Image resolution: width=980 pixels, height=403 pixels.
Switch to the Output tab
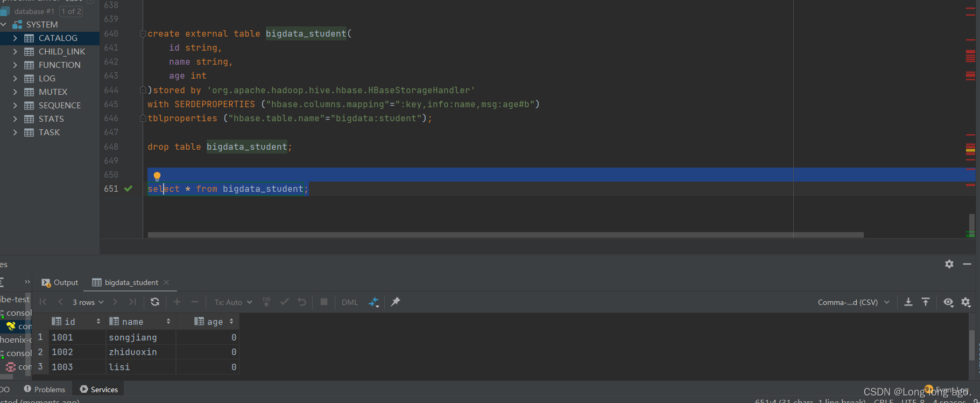point(60,282)
